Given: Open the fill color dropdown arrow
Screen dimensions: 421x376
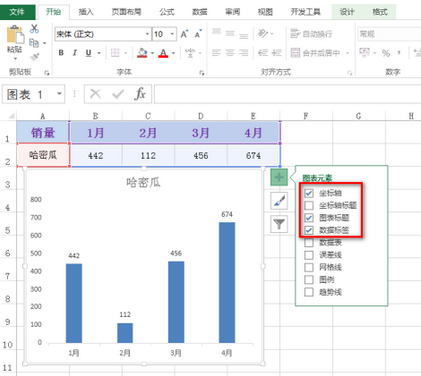Looking at the screenshot, I should tap(152, 53).
